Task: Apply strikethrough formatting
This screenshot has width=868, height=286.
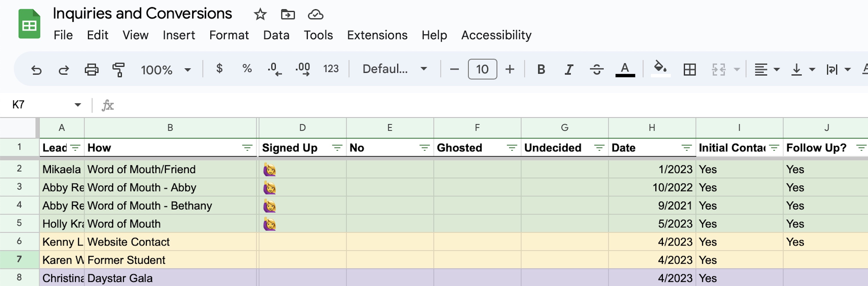Action: click(x=596, y=70)
